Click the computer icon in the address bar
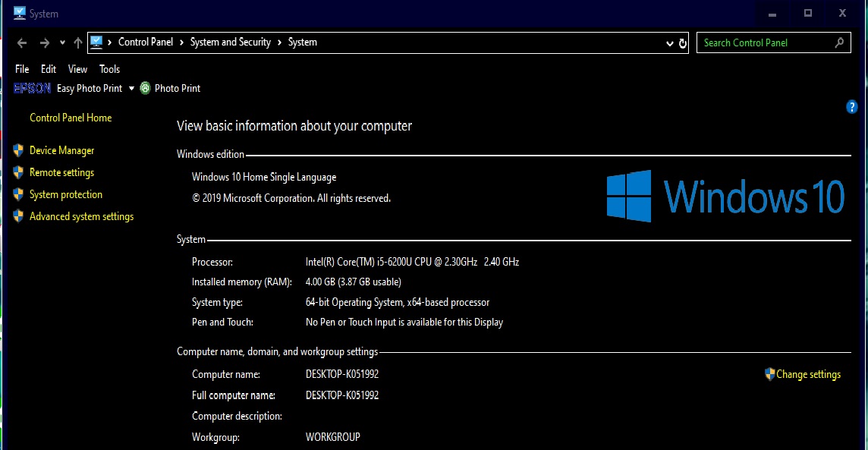The width and height of the screenshot is (868, 450). (96, 42)
